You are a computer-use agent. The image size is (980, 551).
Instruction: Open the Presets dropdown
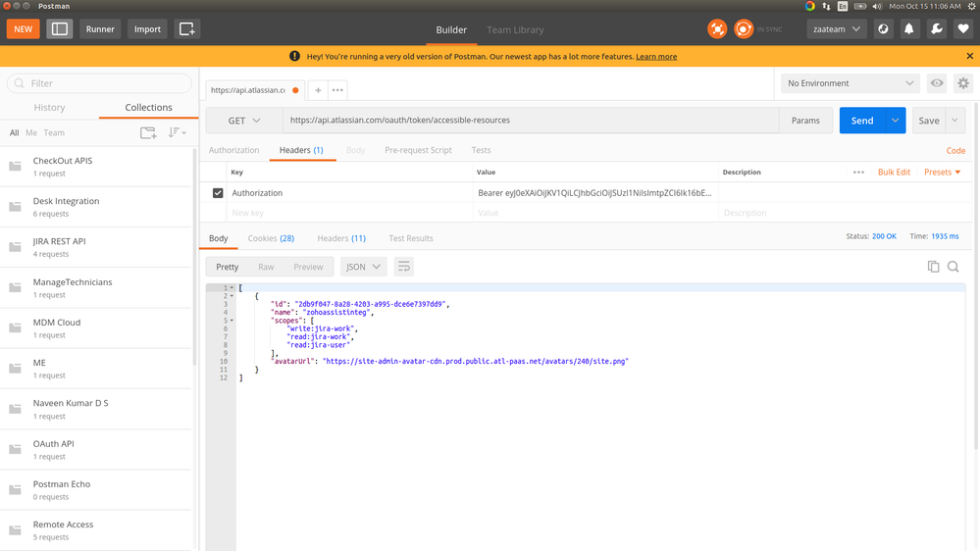point(942,173)
